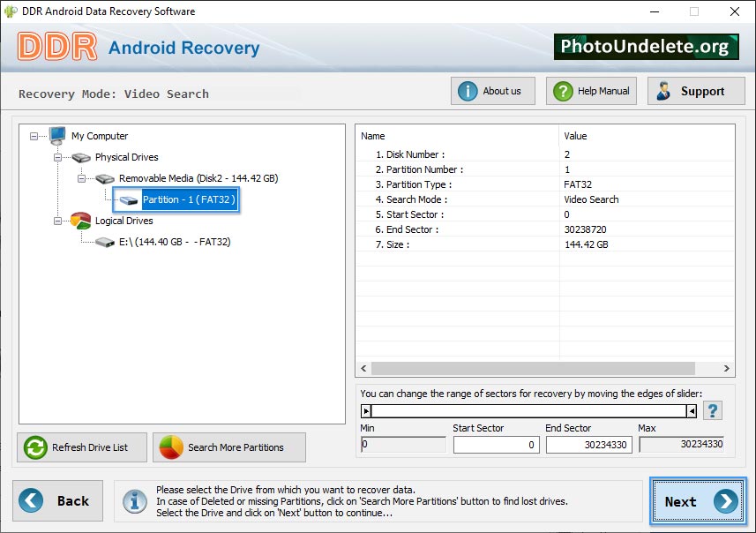Click the Min value field
Image resolution: width=756 pixels, height=533 pixels.
click(x=403, y=444)
